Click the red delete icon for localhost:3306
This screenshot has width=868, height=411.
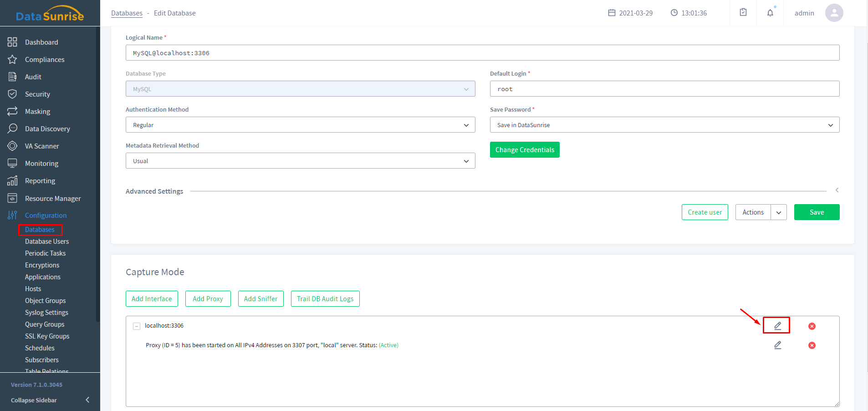[x=812, y=326]
